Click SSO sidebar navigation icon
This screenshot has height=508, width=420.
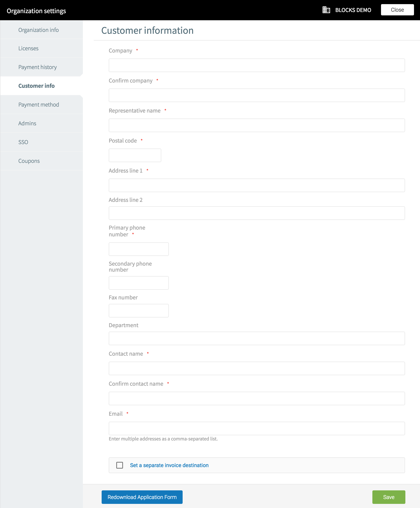click(x=23, y=142)
